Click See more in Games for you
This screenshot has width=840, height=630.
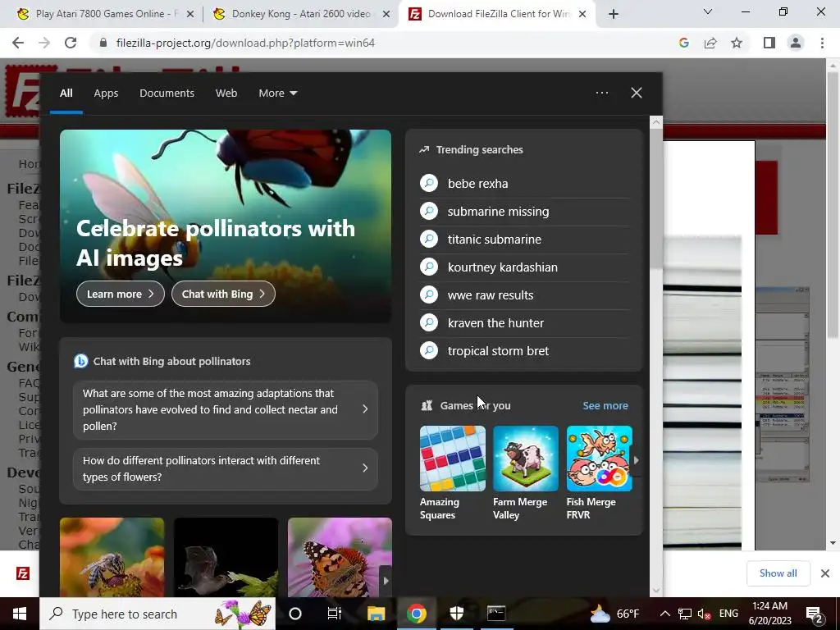pyautogui.click(x=605, y=405)
